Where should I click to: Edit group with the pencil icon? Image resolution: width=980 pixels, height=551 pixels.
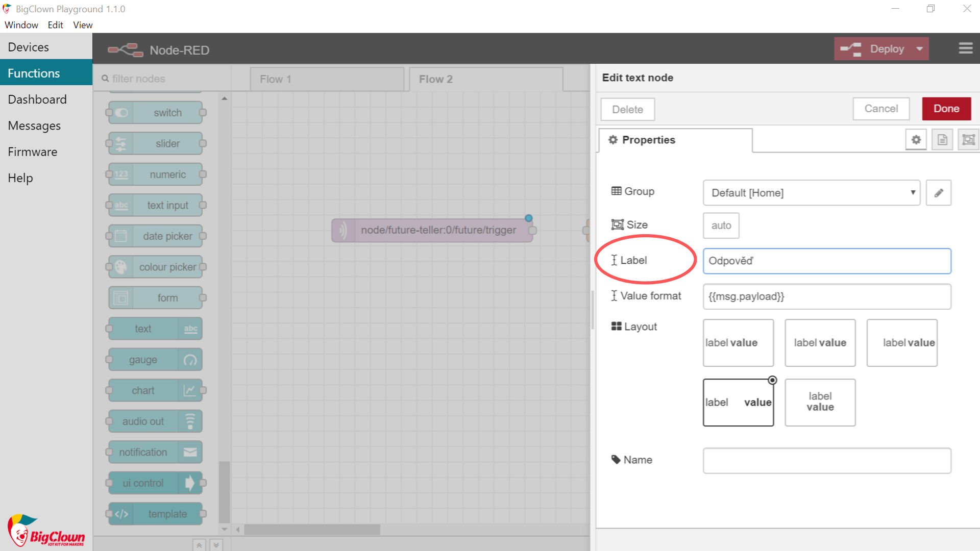[939, 193]
